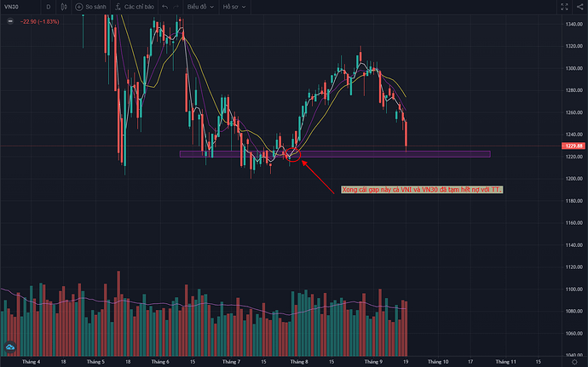Select the purple horizontal support zone rectangle
This screenshot has height=367, width=588.
[x=383, y=154]
